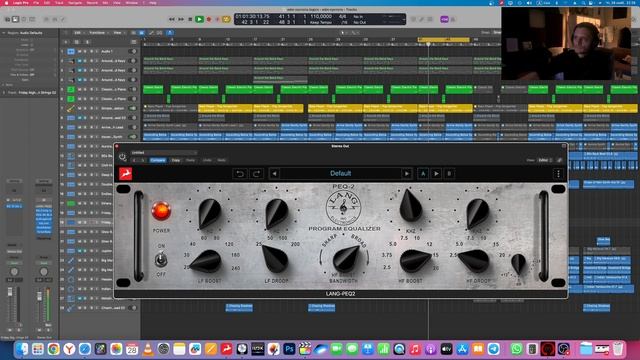Click the small output gain knob
Image resolution: width=640 pixels, height=360 pixels.
tap(518, 264)
